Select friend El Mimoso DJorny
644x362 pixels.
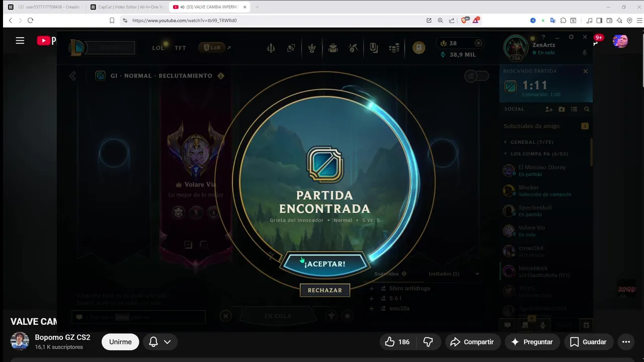545,170
